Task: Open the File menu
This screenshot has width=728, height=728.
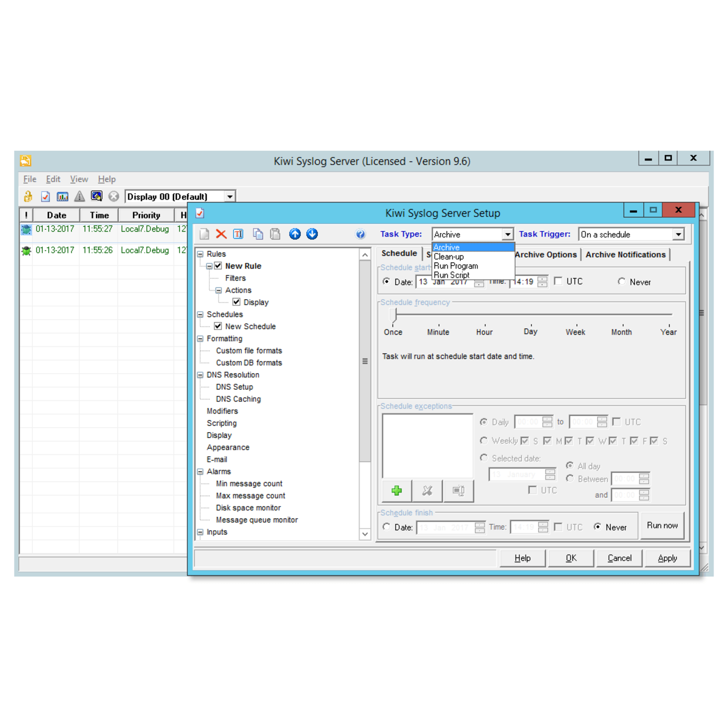Action: point(29,179)
